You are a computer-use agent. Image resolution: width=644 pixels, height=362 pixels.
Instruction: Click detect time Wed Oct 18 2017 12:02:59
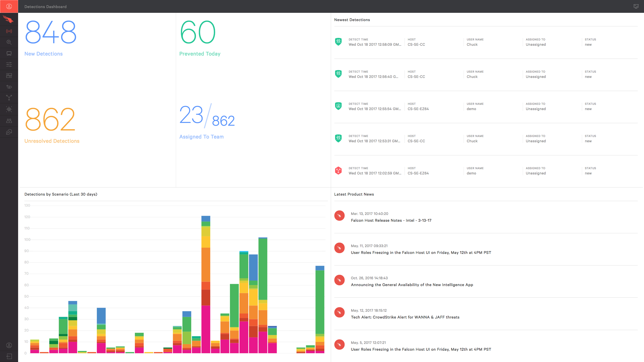[375, 173]
